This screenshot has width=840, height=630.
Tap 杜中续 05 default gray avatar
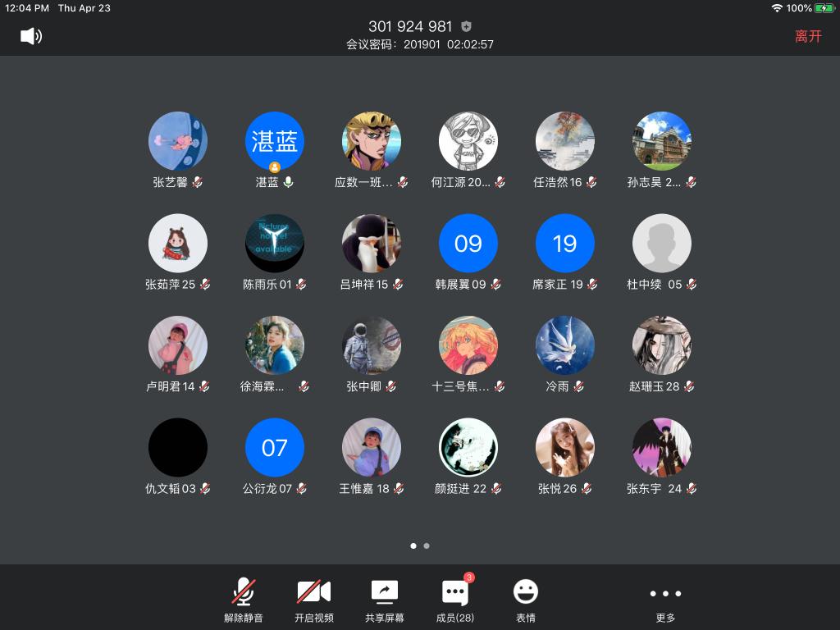tap(662, 244)
